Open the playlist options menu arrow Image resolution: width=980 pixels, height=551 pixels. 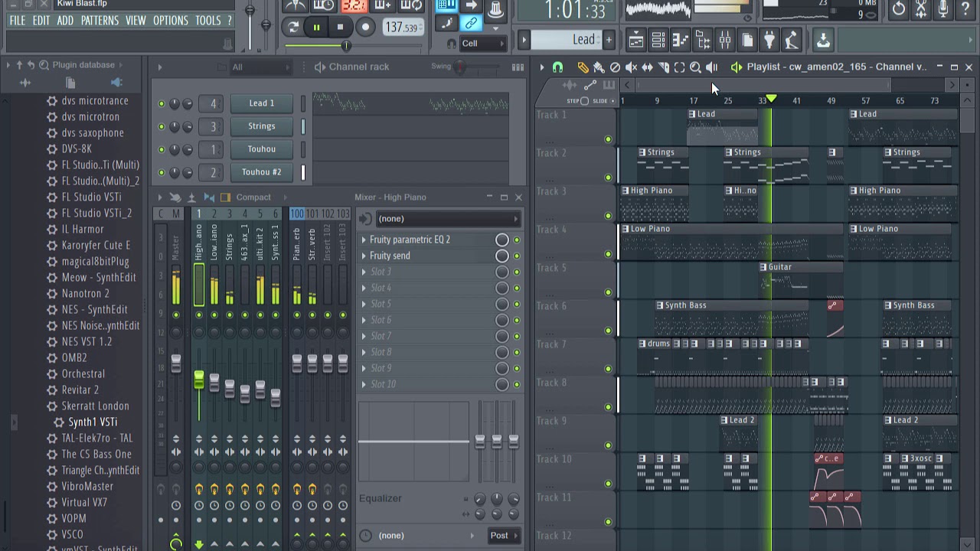[x=541, y=67]
